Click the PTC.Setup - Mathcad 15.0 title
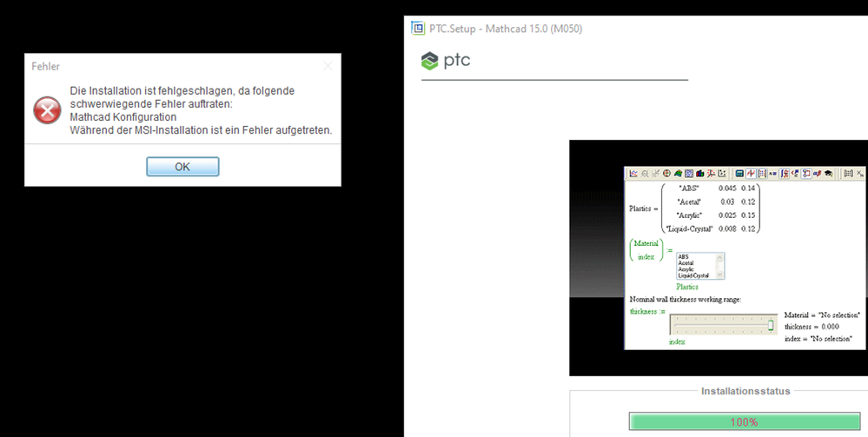The height and width of the screenshot is (437, 868). (x=506, y=29)
